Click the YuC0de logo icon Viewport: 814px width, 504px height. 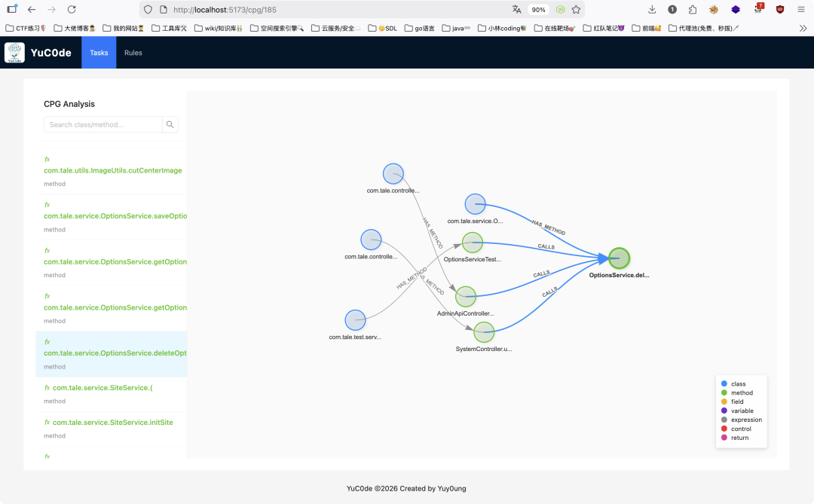coord(14,53)
